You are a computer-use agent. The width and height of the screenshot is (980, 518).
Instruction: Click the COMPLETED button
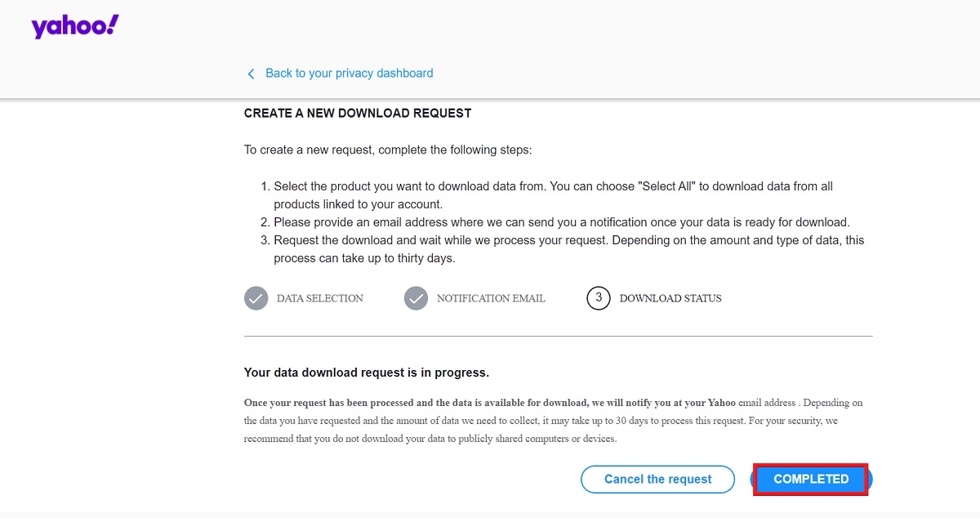pos(809,479)
